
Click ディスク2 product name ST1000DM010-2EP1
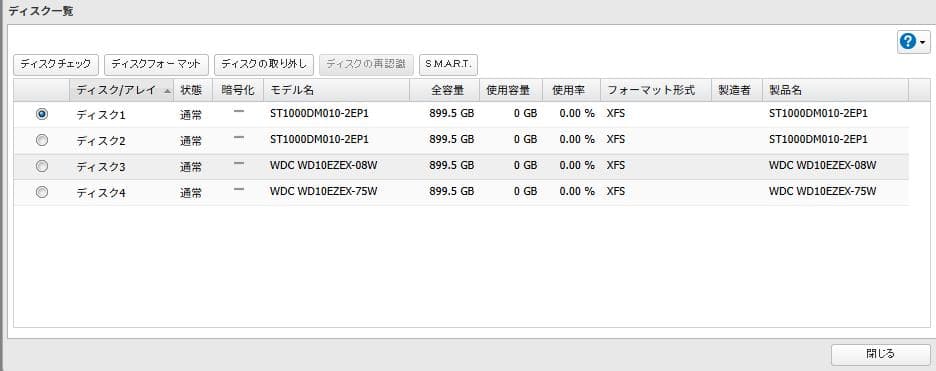click(818, 140)
